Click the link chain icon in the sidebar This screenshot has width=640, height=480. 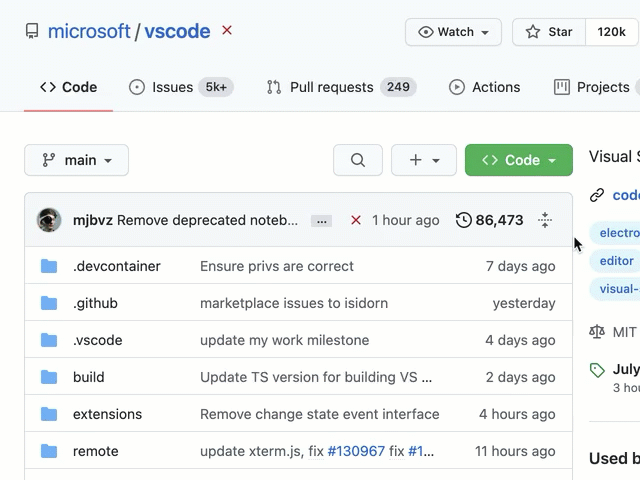597,195
